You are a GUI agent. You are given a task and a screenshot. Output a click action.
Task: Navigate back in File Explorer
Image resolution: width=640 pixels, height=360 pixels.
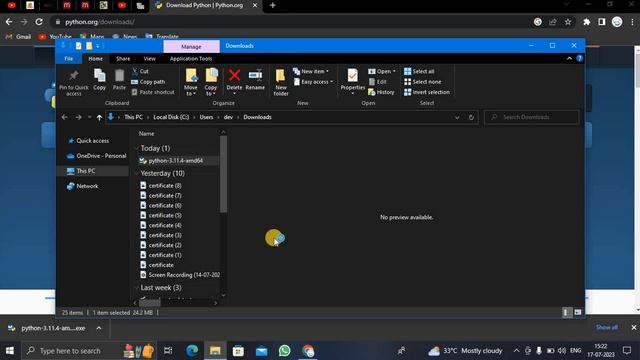coord(64,117)
